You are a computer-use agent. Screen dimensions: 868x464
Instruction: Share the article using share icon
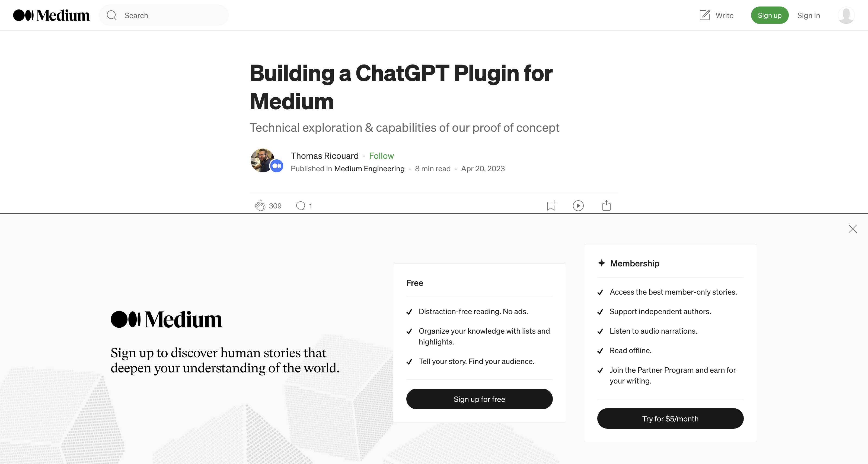[x=606, y=205]
